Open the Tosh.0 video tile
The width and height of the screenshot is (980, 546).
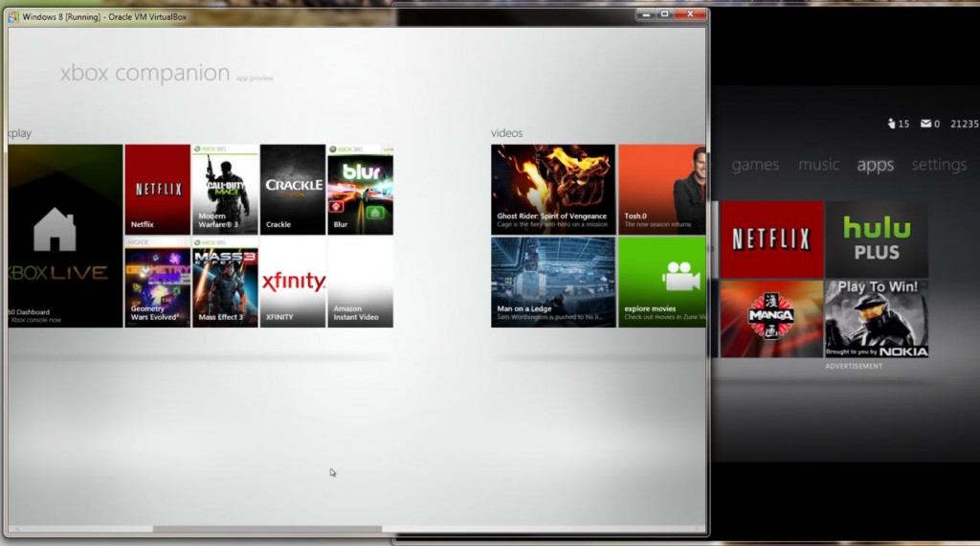coord(662,190)
